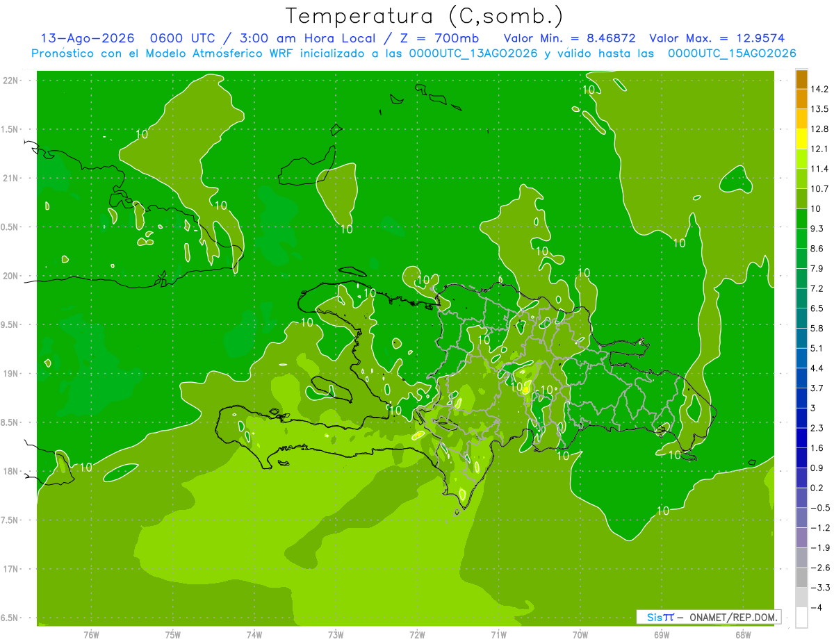Click the '17N' latitude axis label

(12, 569)
